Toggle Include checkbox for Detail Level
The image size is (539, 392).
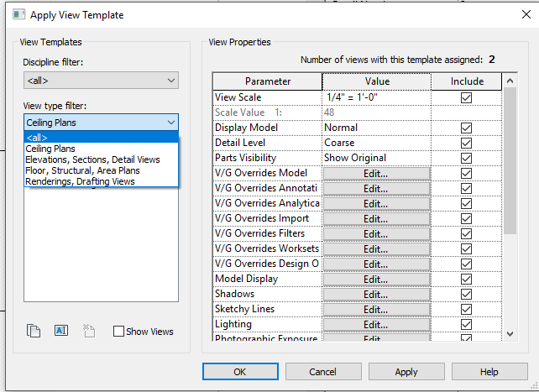[467, 143]
